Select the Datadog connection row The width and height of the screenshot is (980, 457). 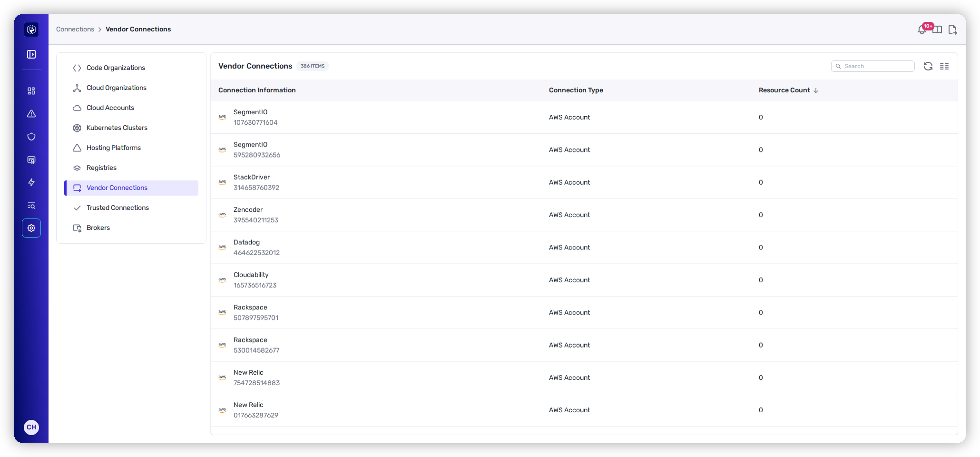coord(584,248)
